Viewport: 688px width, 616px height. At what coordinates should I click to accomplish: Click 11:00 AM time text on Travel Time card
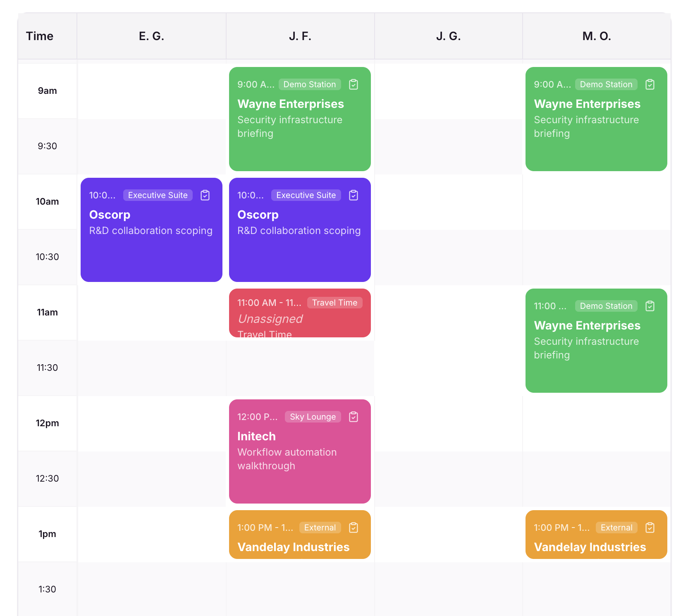click(x=269, y=303)
